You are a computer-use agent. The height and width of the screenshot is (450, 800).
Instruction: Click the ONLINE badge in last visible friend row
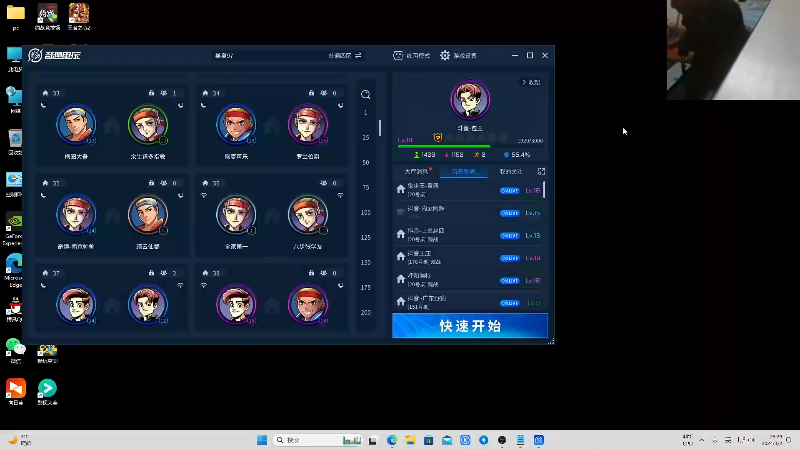click(509, 303)
